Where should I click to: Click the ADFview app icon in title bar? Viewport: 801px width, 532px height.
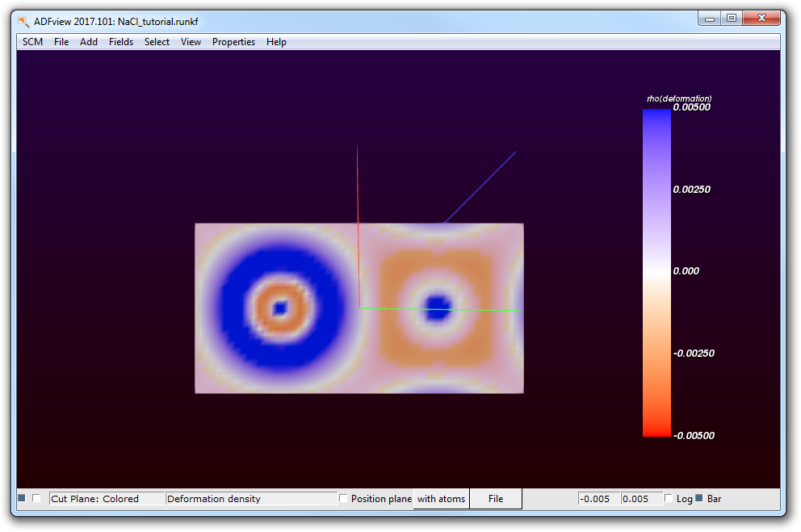click(x=23, y=21)
